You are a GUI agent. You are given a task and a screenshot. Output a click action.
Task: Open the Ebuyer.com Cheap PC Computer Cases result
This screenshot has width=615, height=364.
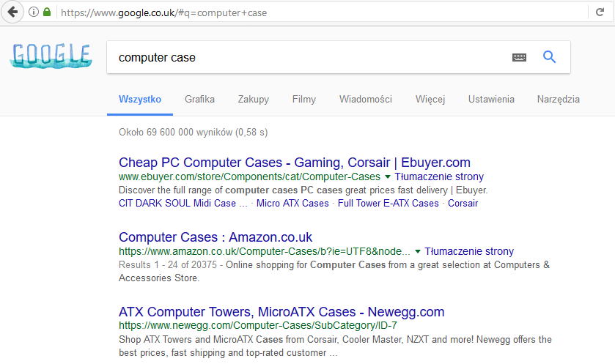(295, 162)
